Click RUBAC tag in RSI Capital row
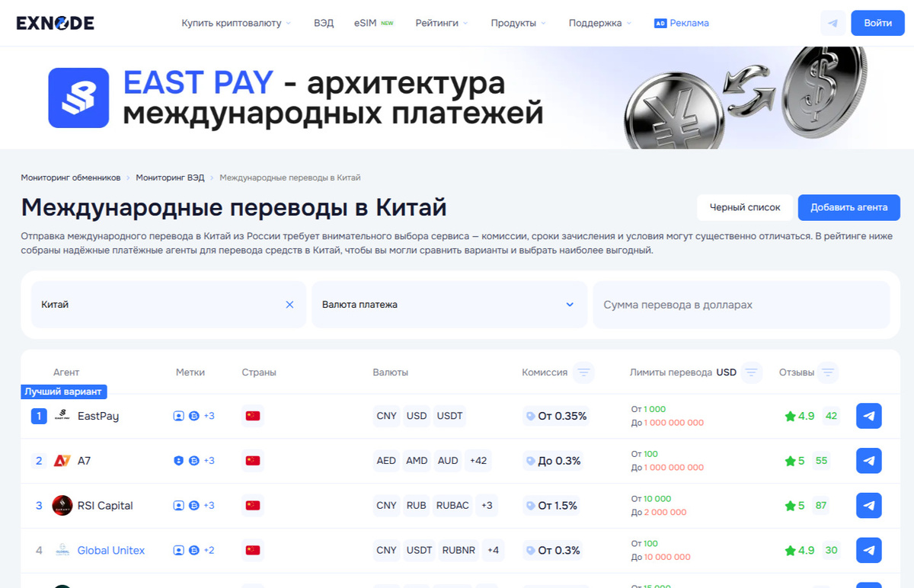Viewport: 914px width, 588px height. pos(452,505)
